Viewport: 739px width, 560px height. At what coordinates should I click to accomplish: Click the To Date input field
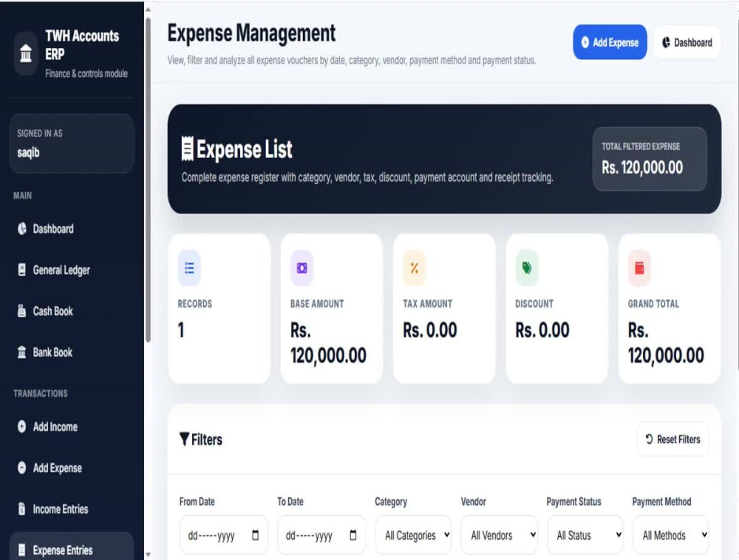coord(321,535)
